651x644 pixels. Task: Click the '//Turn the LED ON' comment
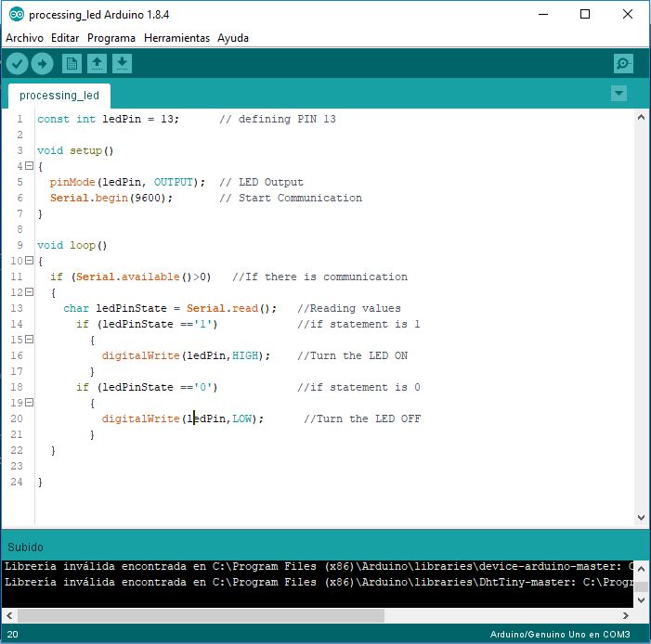pos(353,355)
